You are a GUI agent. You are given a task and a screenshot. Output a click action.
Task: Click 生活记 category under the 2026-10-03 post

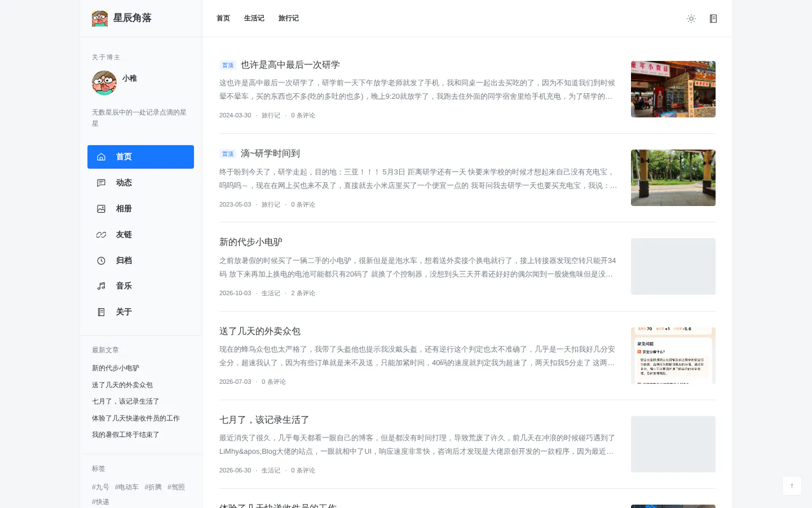(x=271, y=293)
